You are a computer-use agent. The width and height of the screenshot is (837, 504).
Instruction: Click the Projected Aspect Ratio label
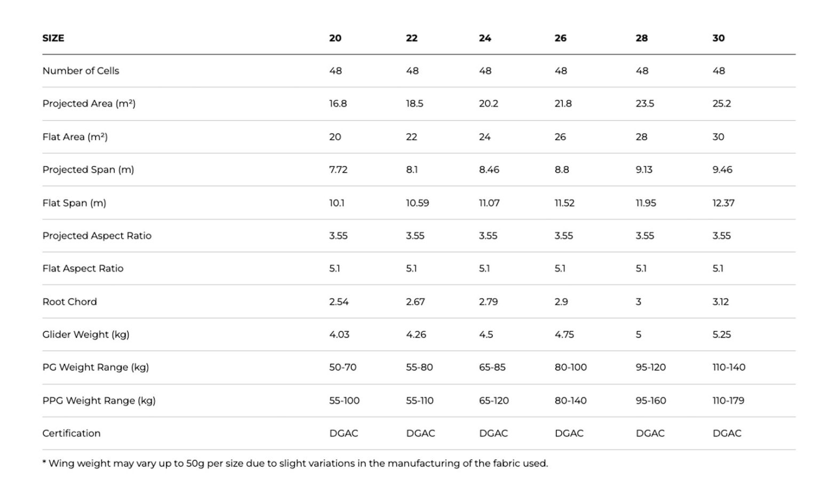tap(97, 236)
